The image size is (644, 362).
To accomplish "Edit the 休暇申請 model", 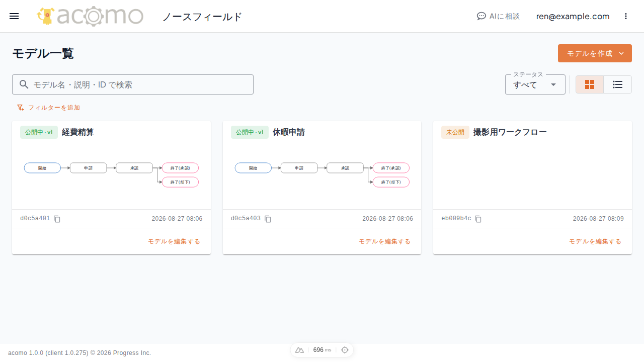I will (384, 241).
